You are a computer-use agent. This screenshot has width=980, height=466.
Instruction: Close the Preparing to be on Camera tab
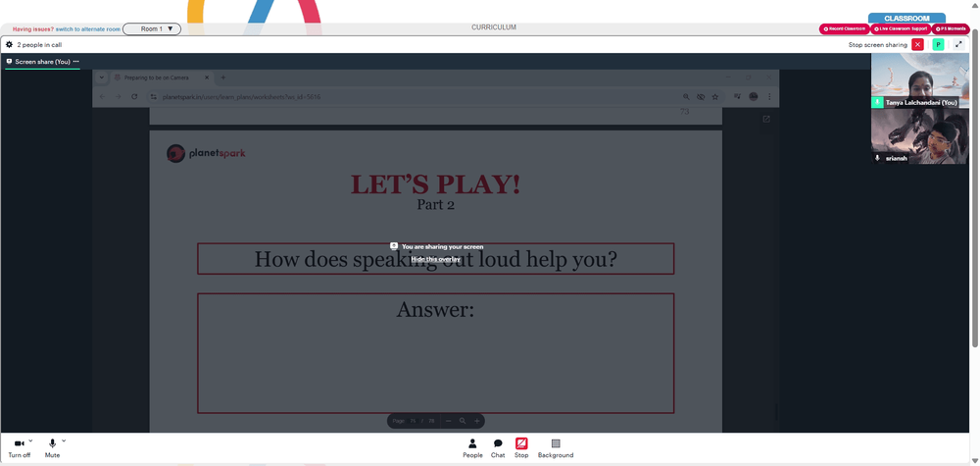pyautogui.click(x=207, y=78)
